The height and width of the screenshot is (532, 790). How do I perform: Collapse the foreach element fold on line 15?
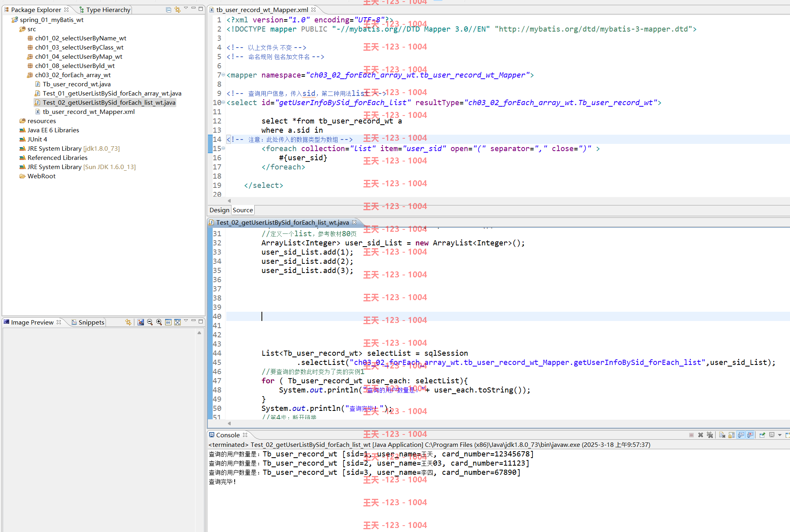click(223, 148)
